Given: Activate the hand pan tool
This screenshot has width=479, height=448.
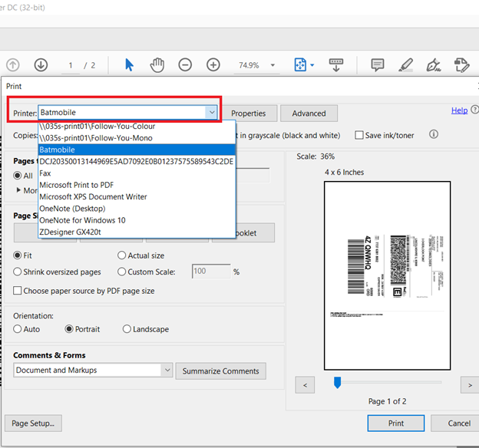Looking at the screenshot, I should [x=157, y=65].
